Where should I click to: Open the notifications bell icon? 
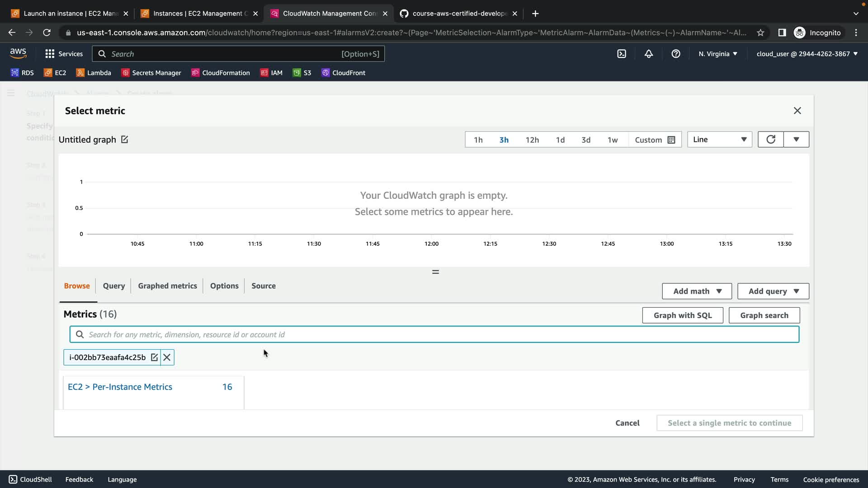point(649,54)
